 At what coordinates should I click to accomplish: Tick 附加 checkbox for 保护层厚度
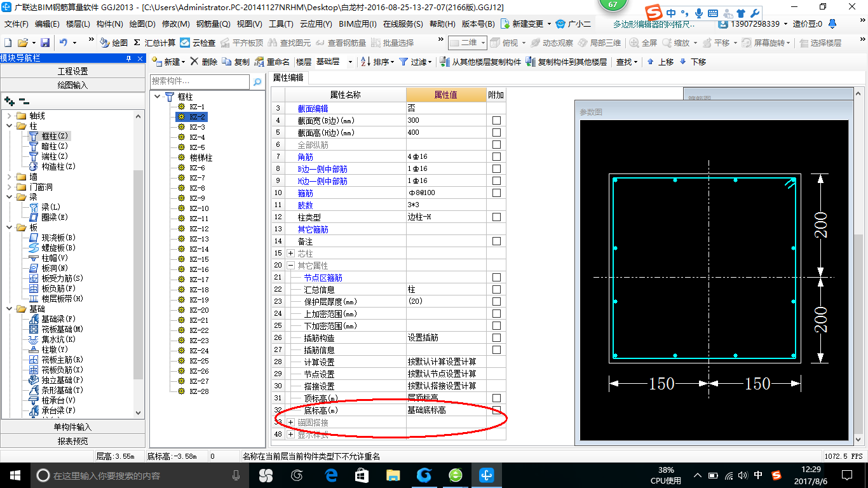[496, 302]
